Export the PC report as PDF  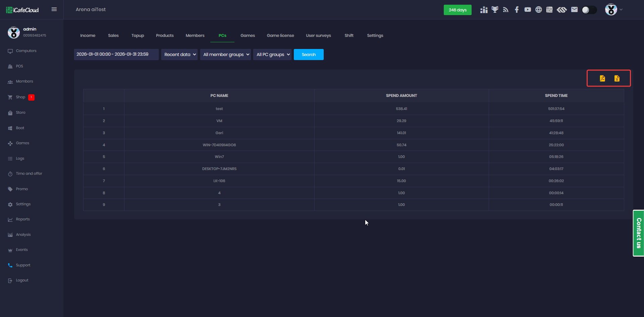point(602,78)
